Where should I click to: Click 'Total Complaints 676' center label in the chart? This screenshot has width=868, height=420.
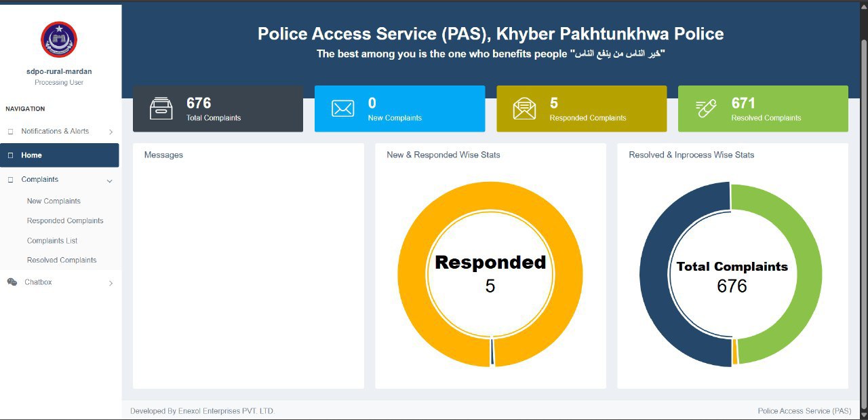click(732, 276)
